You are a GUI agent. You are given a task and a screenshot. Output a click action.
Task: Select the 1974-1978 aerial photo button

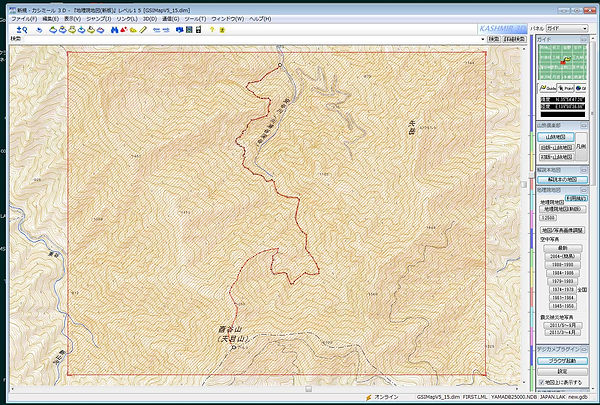point(562,290)
